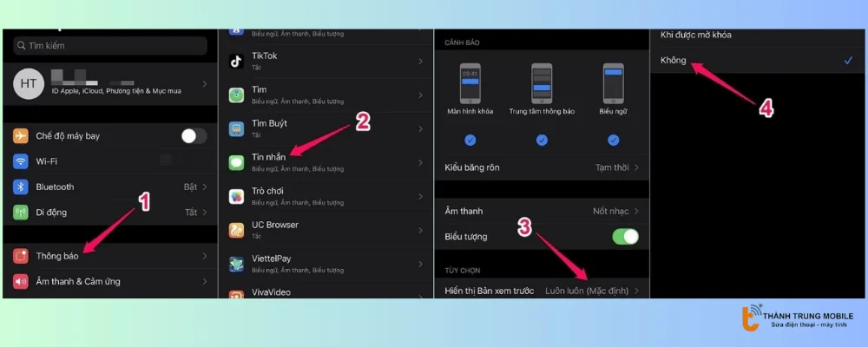Image resolution: width=868 pixels, height=347 pixels.
Task: Uncheck the Màn hình khóa alert checkmark
Action: tap(470, 141)
